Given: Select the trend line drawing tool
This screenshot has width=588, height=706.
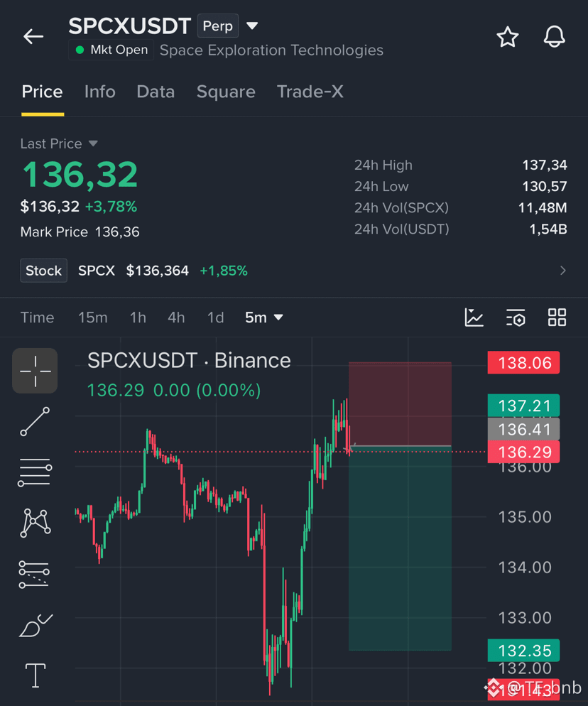Looking at the screenshot, I should pos(35,421).
